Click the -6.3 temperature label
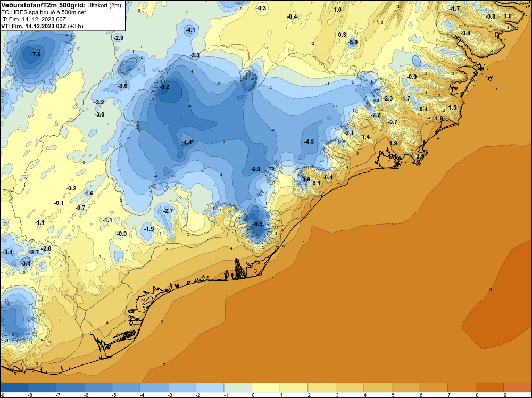Viewport: 532px width, 398px height. (255, 169)
